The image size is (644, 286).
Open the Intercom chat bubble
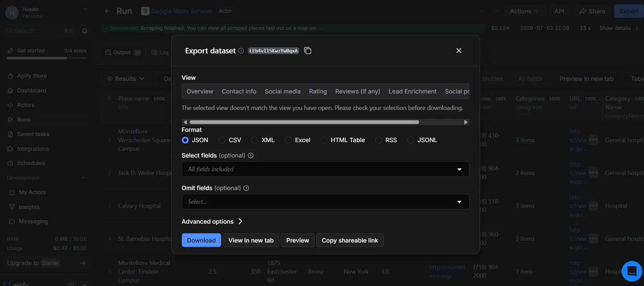[x=632, y=271]
